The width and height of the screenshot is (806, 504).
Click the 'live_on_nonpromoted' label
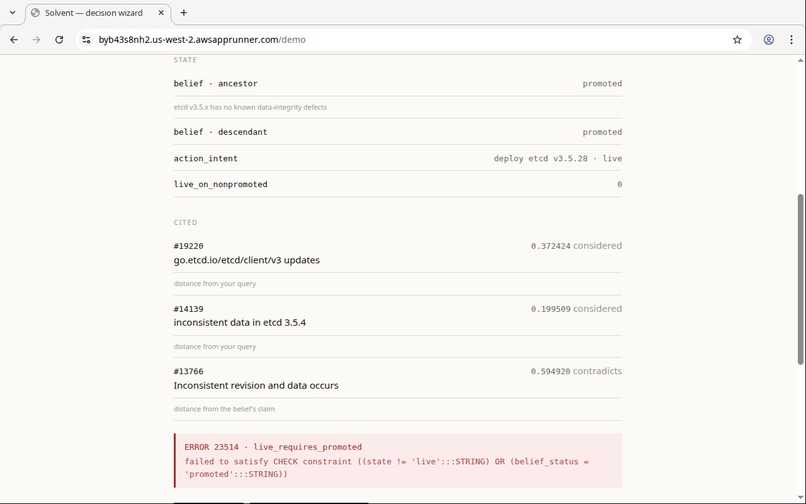click(221, 184)
